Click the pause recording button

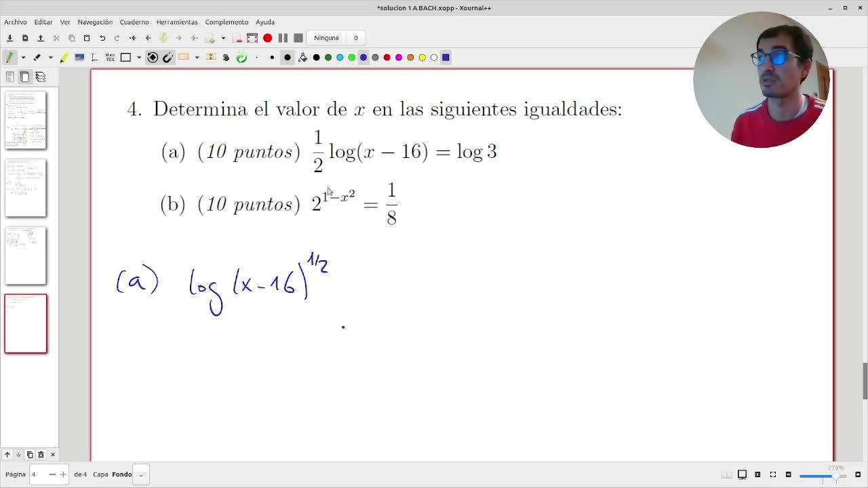click(x=283, y=38)
